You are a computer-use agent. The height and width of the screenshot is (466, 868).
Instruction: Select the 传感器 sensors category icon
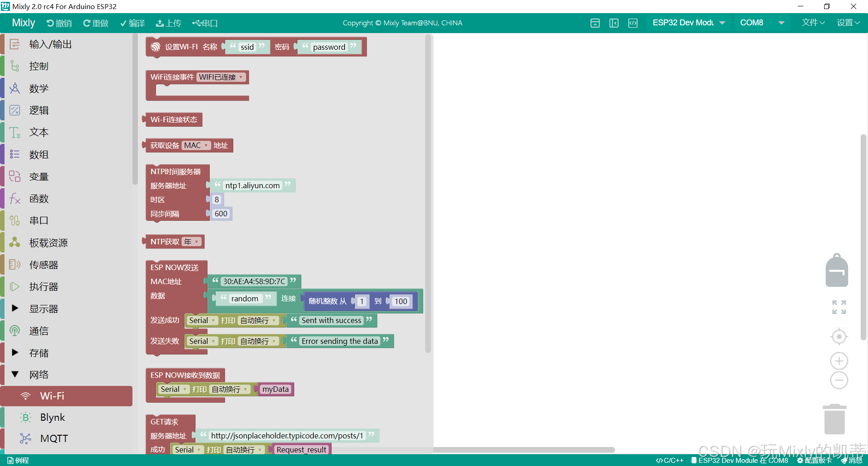coord(14,264)
